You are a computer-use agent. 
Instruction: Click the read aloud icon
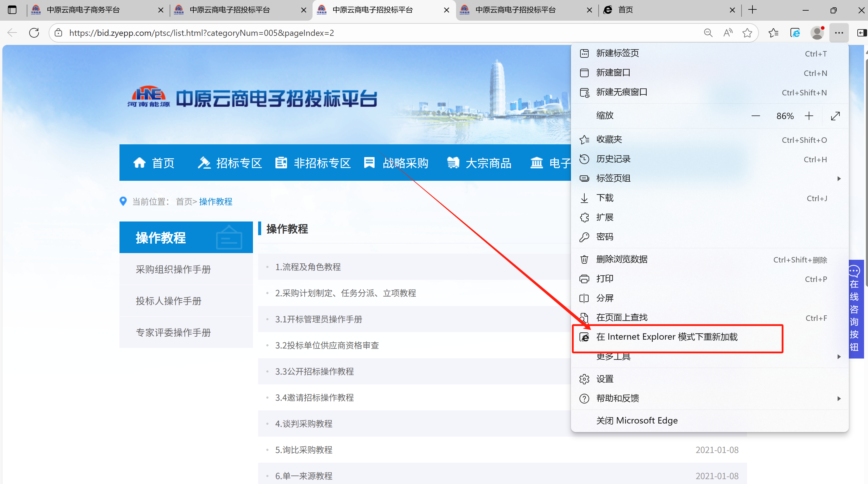(728, 33)
